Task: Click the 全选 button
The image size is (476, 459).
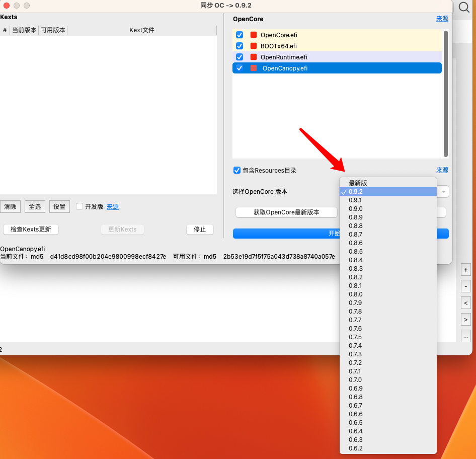Action: [x=35, y=207]
